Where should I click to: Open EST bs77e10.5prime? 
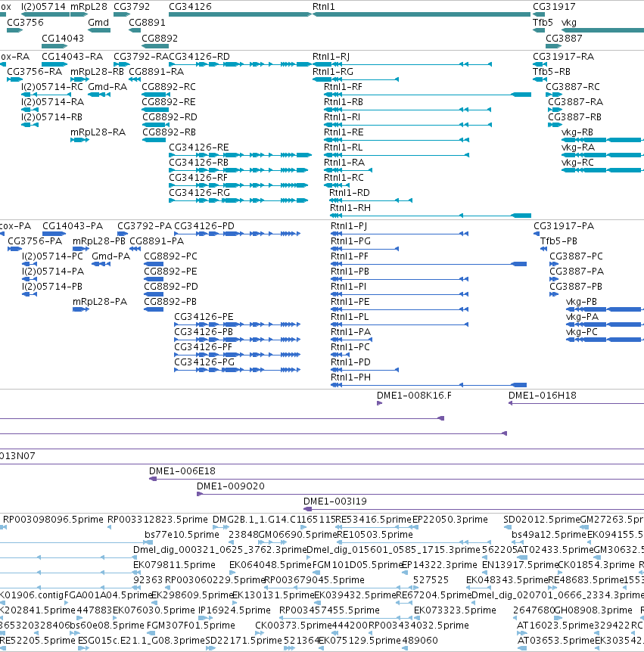pyautogui.click(x=182, y=535)
